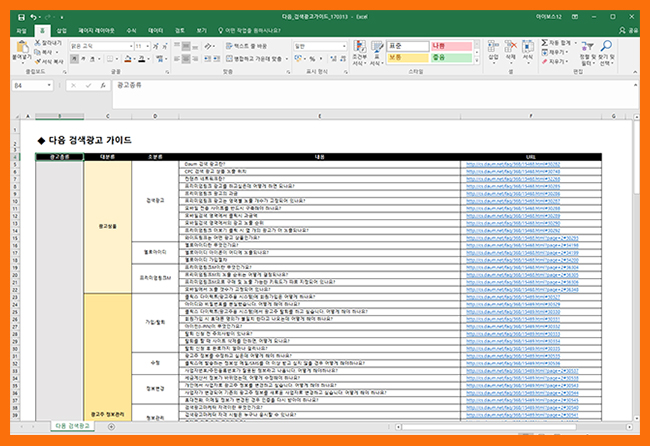Click the Sort & Filter (정렬 및 필터) icon

[x=587, y=46]
